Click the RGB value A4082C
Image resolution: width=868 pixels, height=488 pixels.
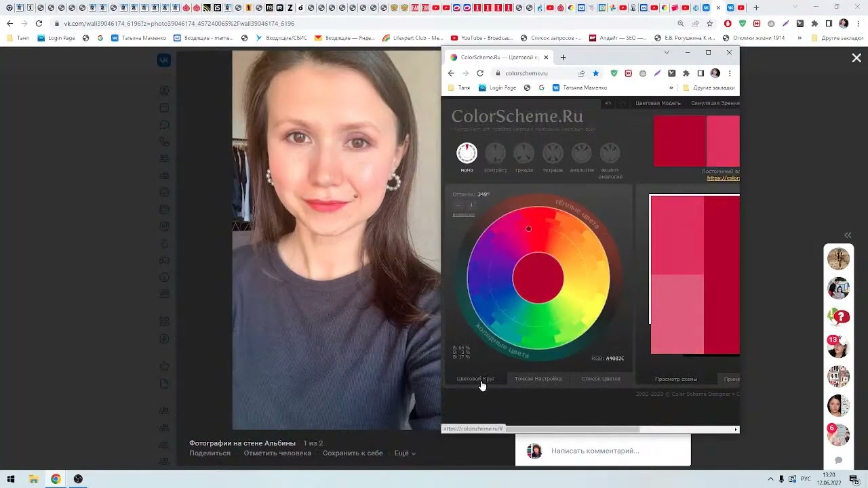pyautogui.click(x=615, y=359)
